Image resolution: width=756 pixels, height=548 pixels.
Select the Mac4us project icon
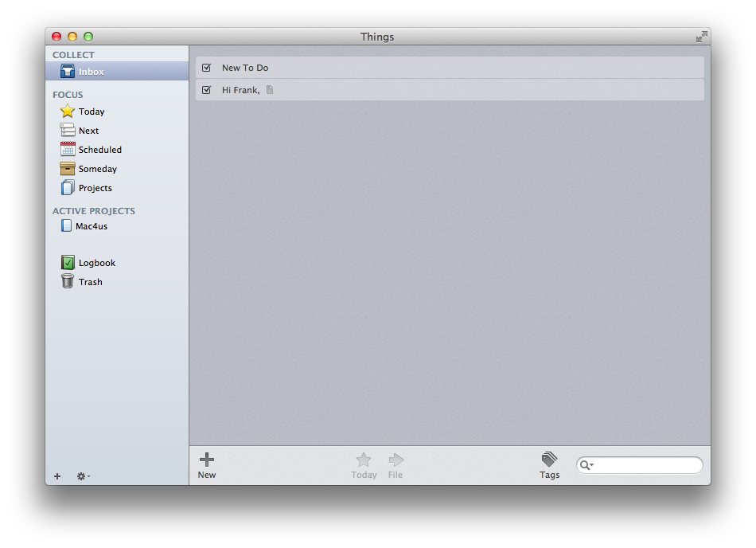[66, 225]
